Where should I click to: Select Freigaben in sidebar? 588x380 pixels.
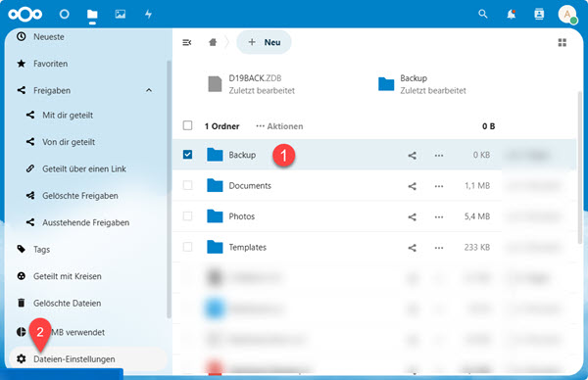pyautogui.click(x=52, y=91)
